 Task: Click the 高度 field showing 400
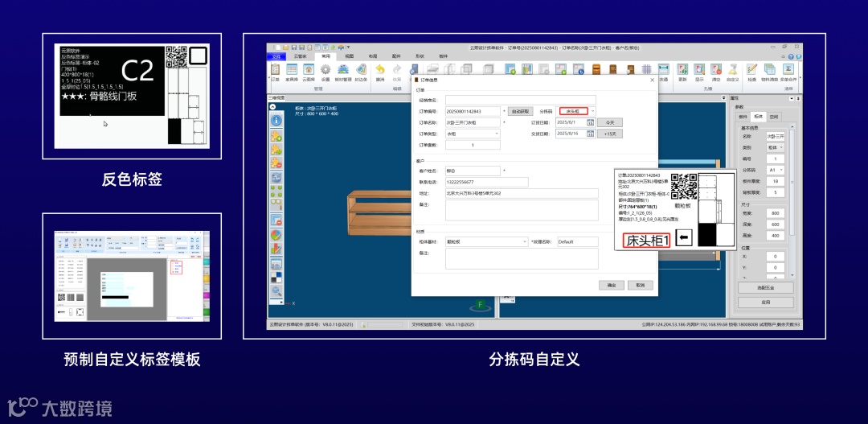[x=775, y=236]
